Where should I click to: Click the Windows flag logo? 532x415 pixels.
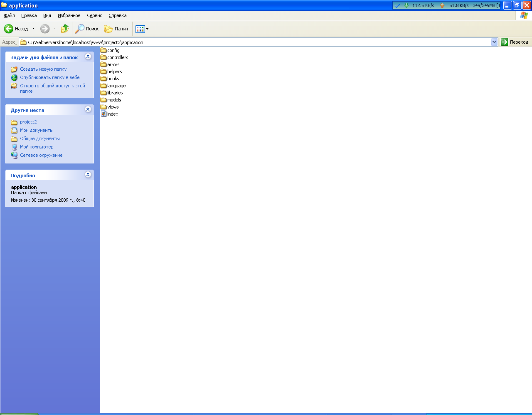524,15
